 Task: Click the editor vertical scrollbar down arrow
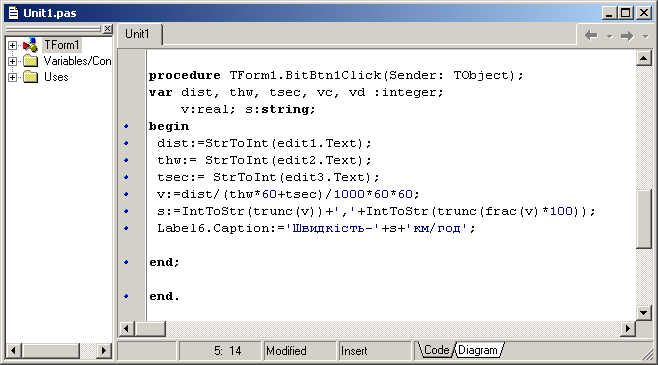point(643,312)
